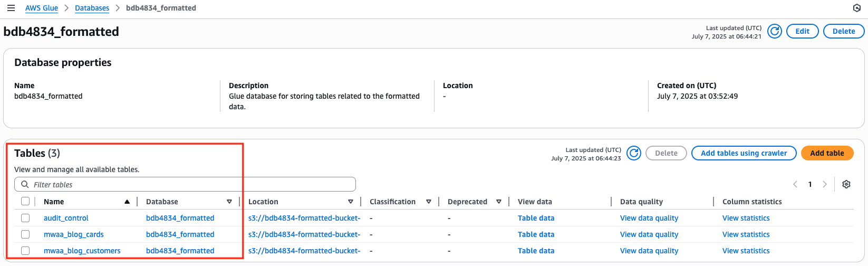Sort by the Classification column arrow

point(429,202)
